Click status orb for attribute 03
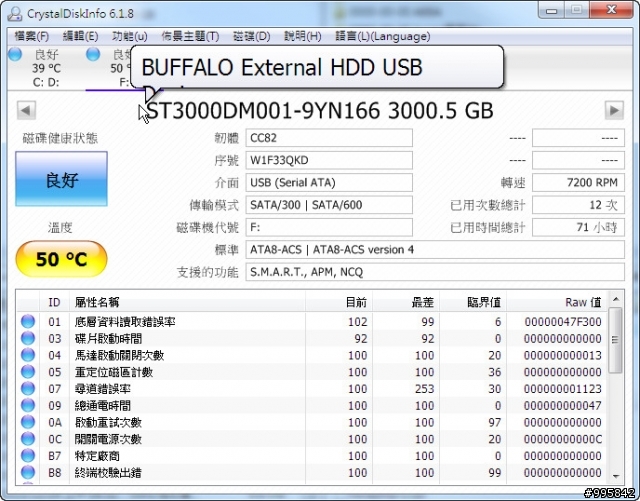The image size is (640, 501). [x=28, y=338]
